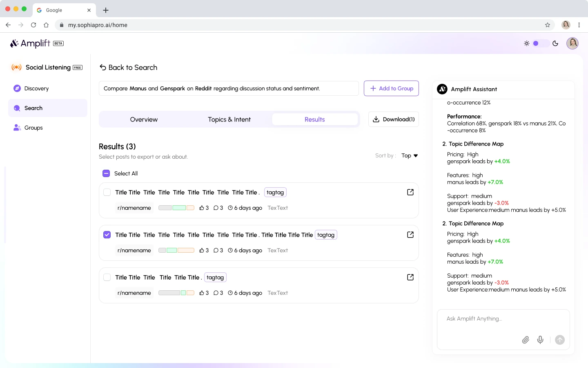Click sentiment bar on the third post
588x368 pixels.
point(176,293)
